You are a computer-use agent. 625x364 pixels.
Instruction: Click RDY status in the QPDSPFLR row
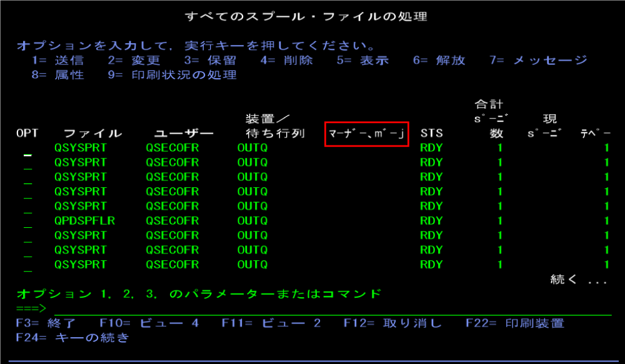point(431,221)
